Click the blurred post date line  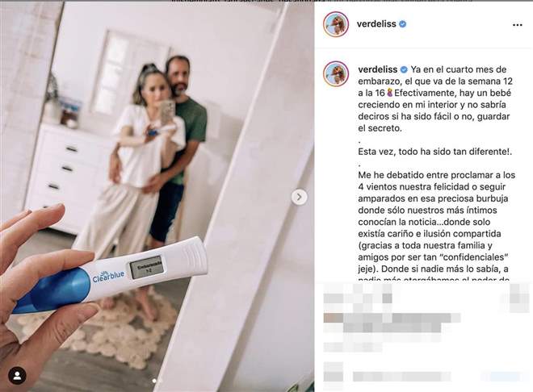tap(353, 347)
